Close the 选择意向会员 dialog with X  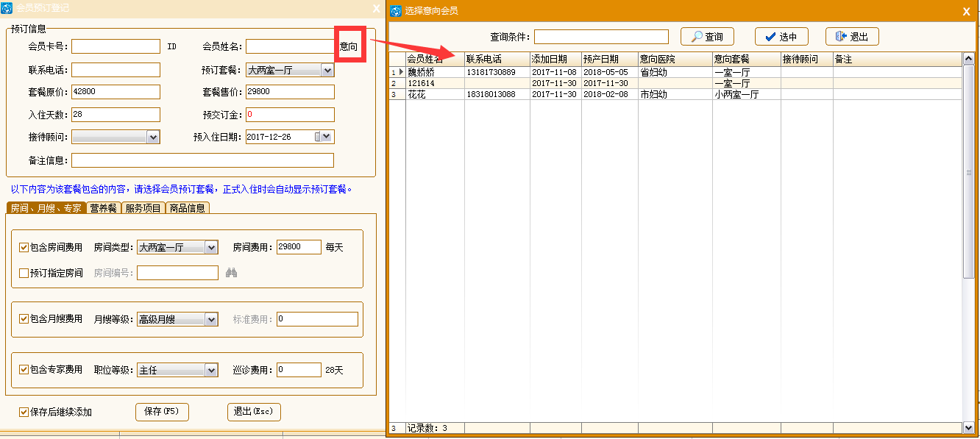(x=966, y=11)
